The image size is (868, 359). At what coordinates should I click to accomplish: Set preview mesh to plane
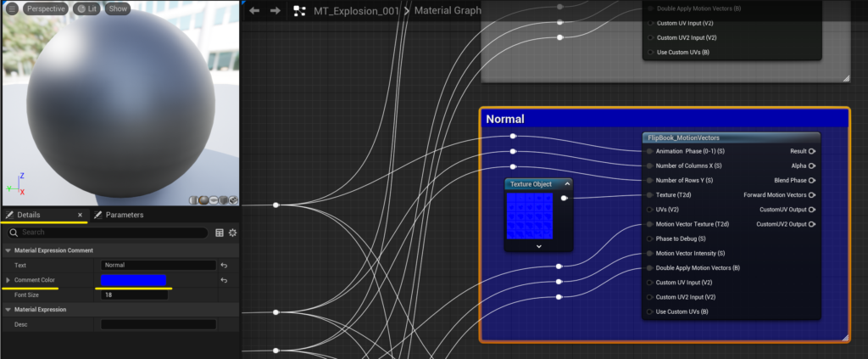click(213, 200)
